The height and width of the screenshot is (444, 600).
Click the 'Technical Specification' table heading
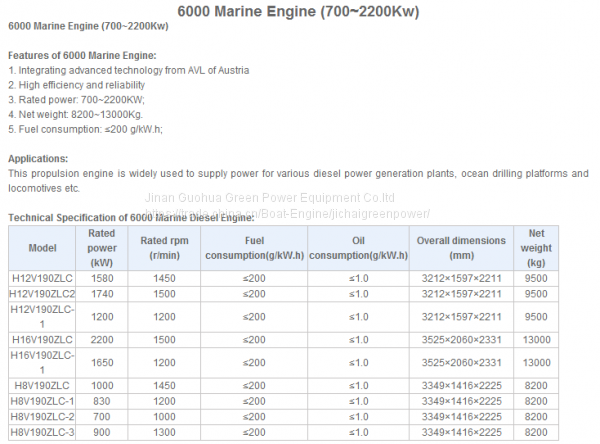(132, 217)
